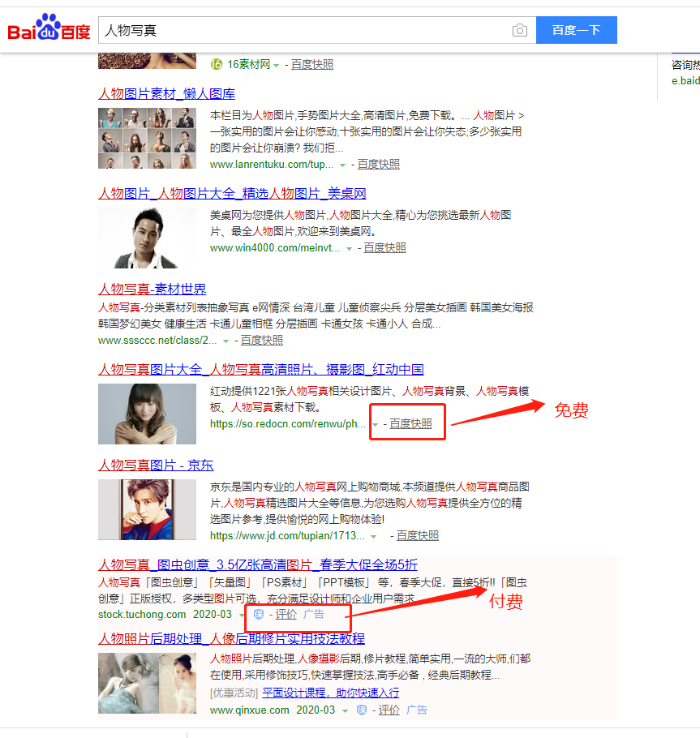Viewport: 700px width, 738px height.
Task: Open dropdown arrow after www.jd.com URL
Action: [x=373, y=537]
